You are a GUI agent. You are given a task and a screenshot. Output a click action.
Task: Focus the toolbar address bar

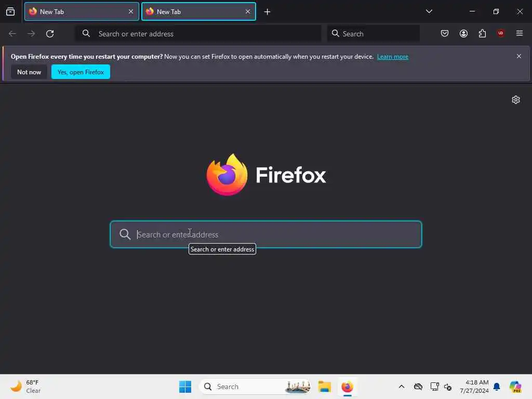(198, 34)
